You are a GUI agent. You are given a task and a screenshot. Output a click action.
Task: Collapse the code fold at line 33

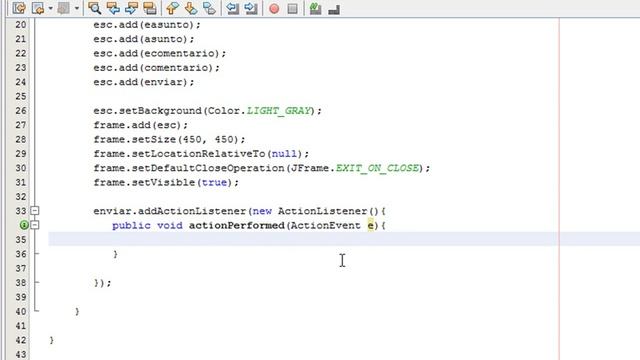(x=35, y=211)
